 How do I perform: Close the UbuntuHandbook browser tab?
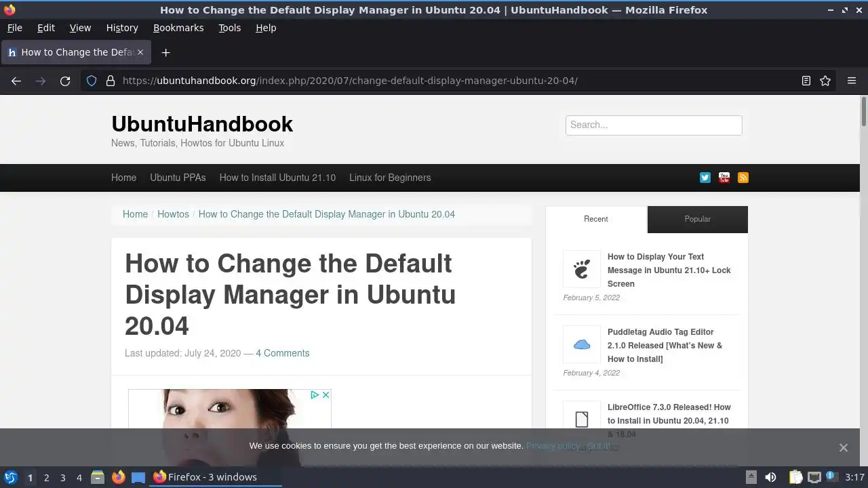(140, 52)
